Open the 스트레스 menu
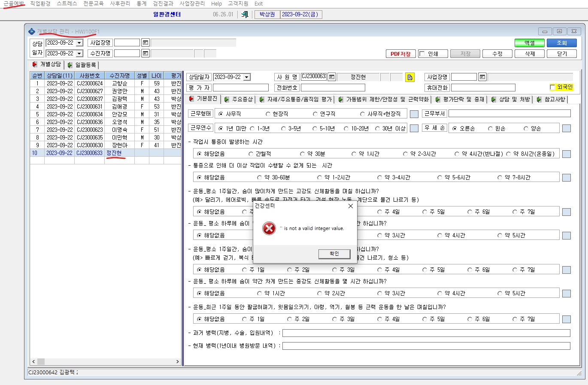This screenshot has width=588, height=385. pos(67,3)
